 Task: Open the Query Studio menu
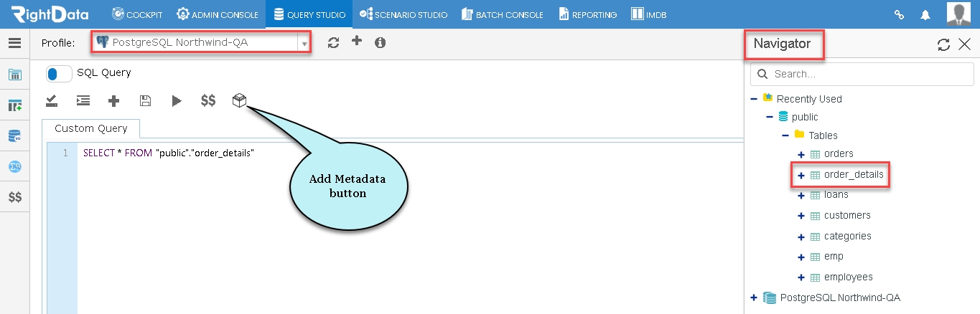(x=309, y=14)
